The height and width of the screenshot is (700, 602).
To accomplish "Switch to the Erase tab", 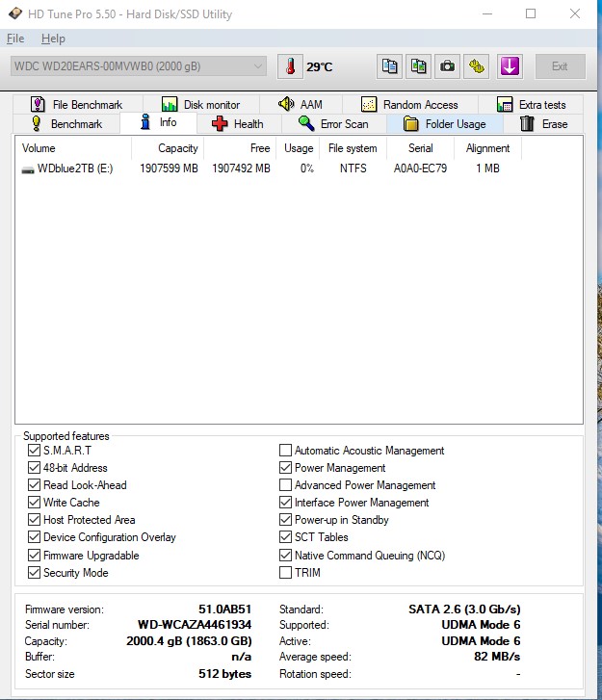I will (x=543, y=123).
